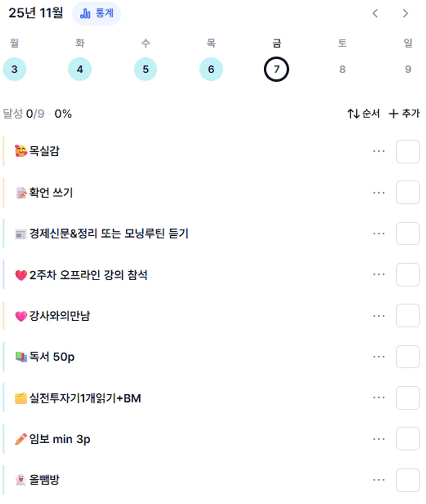Select Monday the 3rd
This screenshot has height=504, width=426.
(14, 69)
